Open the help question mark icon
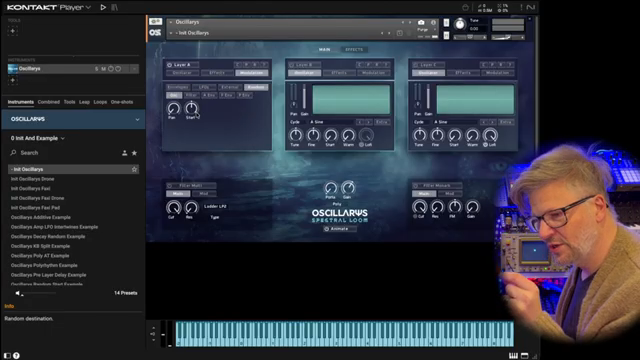Image resolution: width=640 pixels, height=360 pixels. pos(16,356)
